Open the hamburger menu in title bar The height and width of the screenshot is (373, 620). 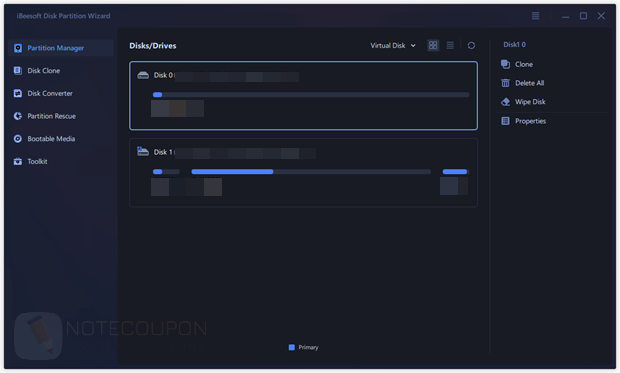[535, 16]
